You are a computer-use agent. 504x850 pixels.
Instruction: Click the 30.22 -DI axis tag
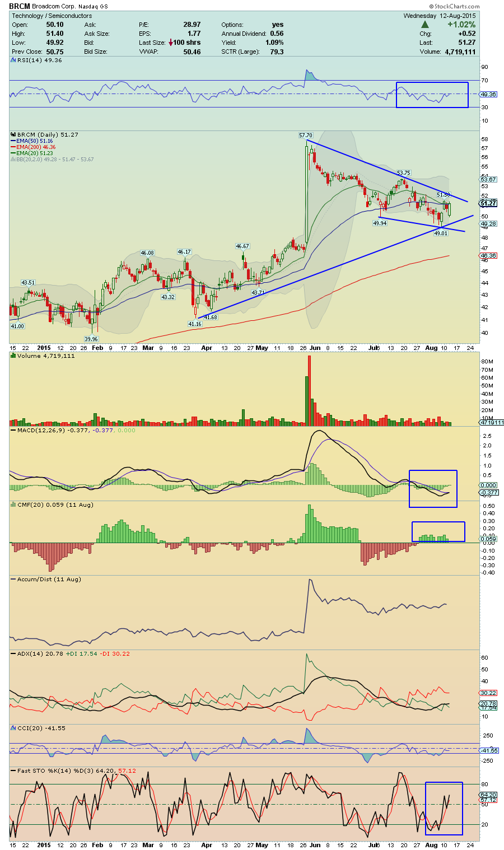pyautogui.click(x=488, y=693)
